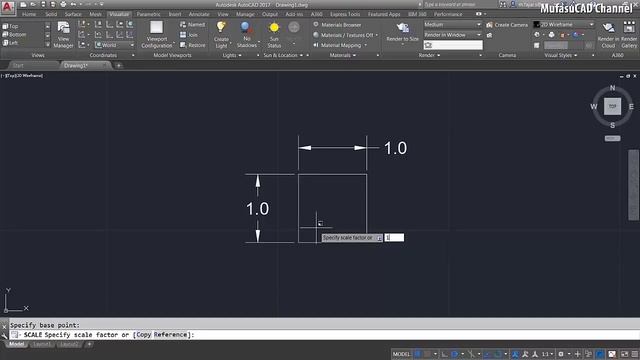Click the No Shadows icon
Screen dimensions: 640x360
coord(246,28)
